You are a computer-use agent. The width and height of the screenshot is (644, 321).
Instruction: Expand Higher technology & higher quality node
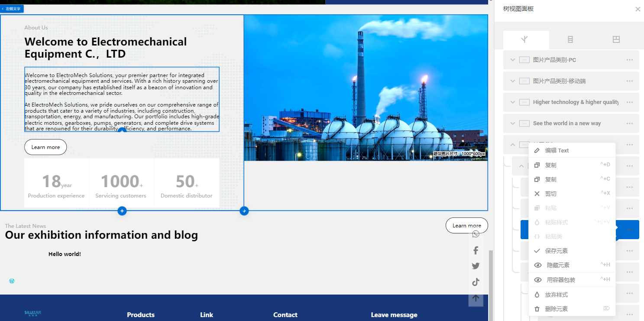point(513,102)
